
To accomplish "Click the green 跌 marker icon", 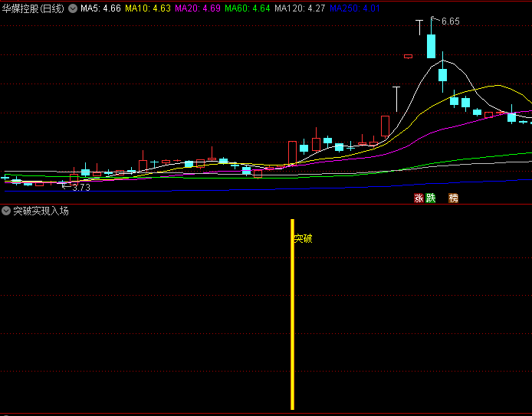I will tap(430, 198).
